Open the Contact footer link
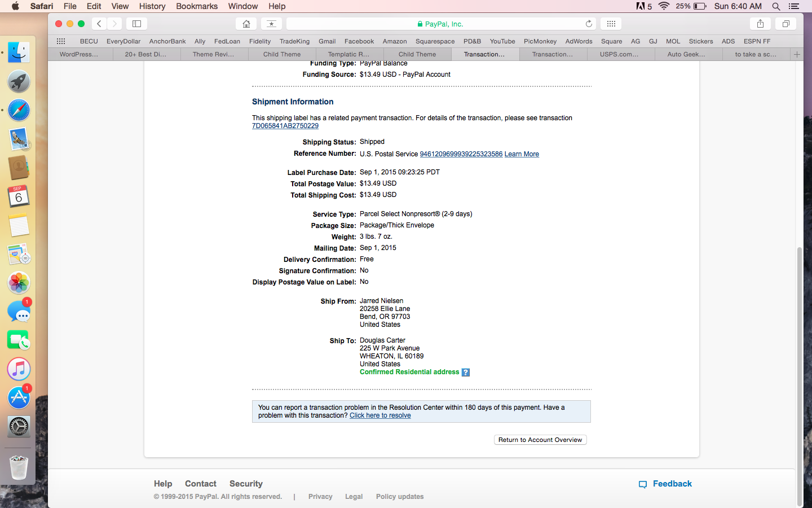 (x=201, y=484)
